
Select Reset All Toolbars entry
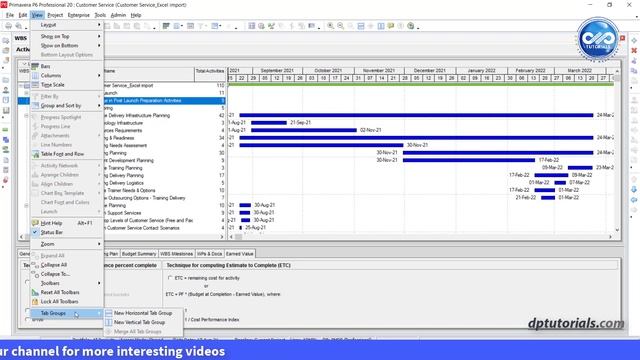pyautogui.click(x=67, y=293)
